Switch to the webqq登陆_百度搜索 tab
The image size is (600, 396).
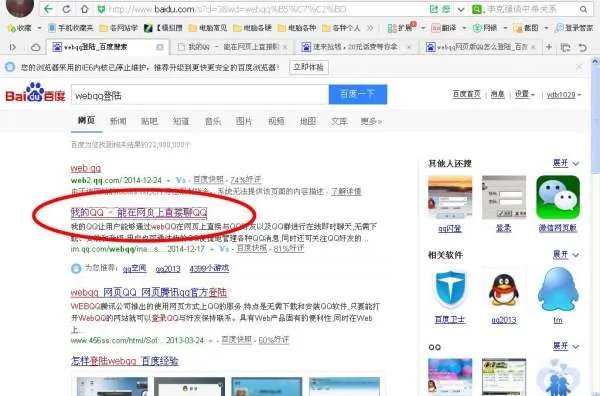point(108,47)
